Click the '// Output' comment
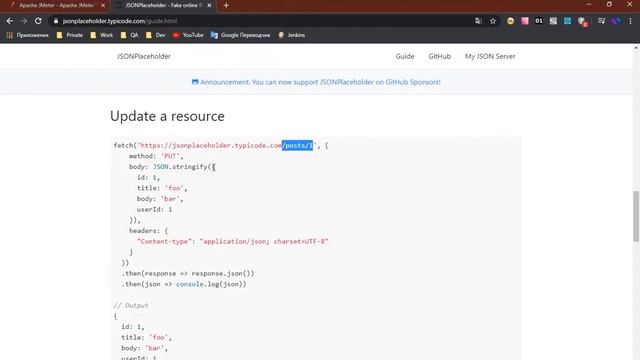 click(x=131, y=305)
